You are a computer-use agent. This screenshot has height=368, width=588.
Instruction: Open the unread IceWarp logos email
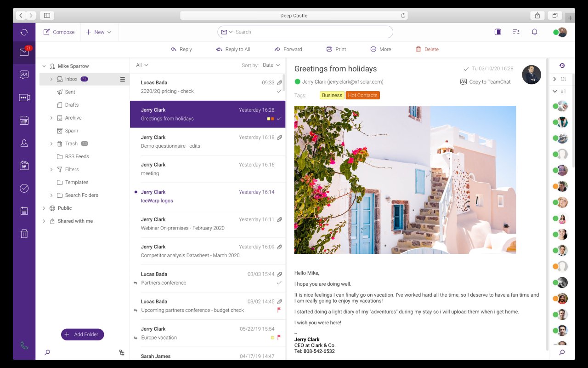[x=208, y=196]
